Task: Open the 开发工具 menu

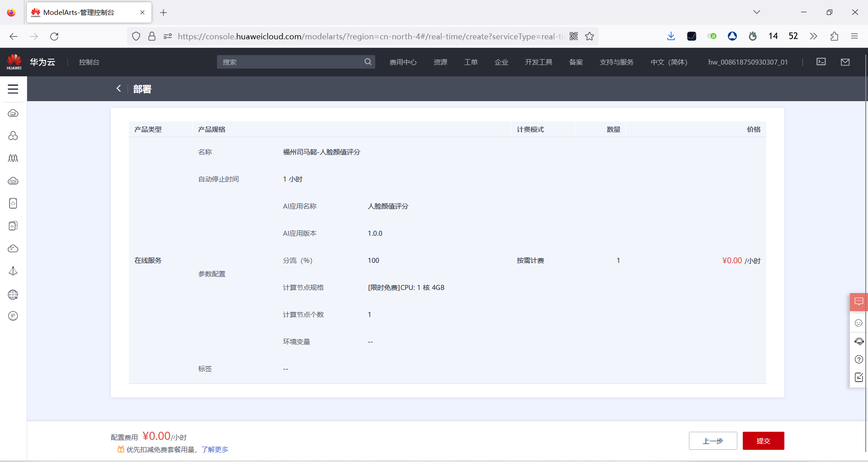Action: point(538,62)
